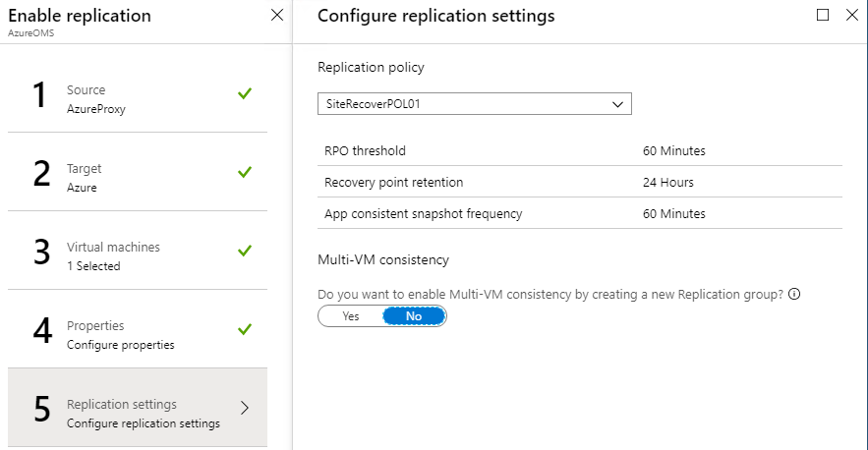Maximize the Configure replication settings blade

pos(823,15)
